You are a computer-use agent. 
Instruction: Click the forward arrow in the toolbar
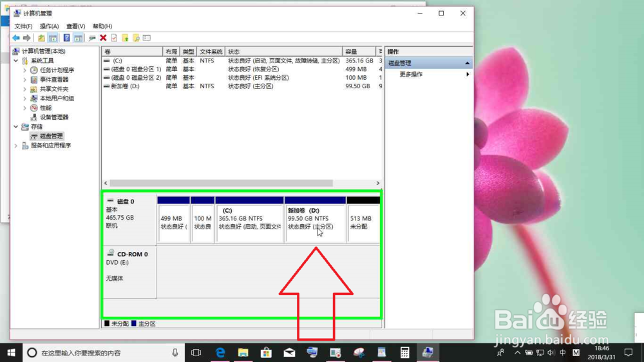click(x=26, y=38)
